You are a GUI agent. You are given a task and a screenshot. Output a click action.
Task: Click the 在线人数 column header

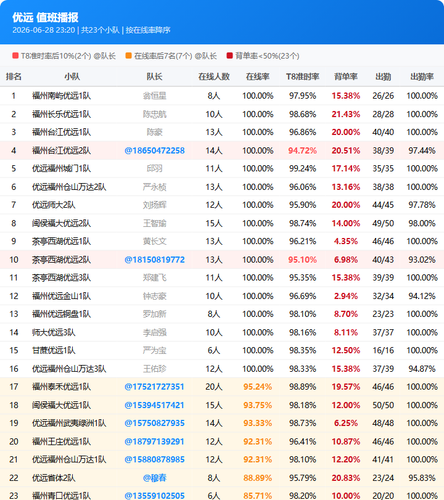tap(214, 77)
